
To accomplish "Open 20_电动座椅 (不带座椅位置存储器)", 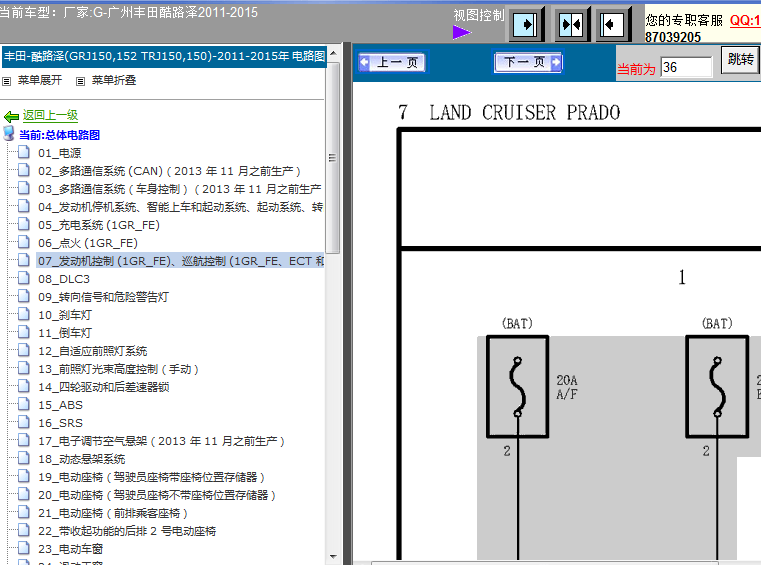I will [157, 495].
